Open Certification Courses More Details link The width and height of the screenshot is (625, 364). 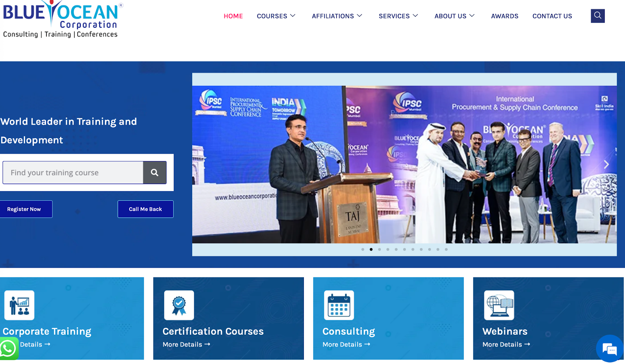click(186, 344)
